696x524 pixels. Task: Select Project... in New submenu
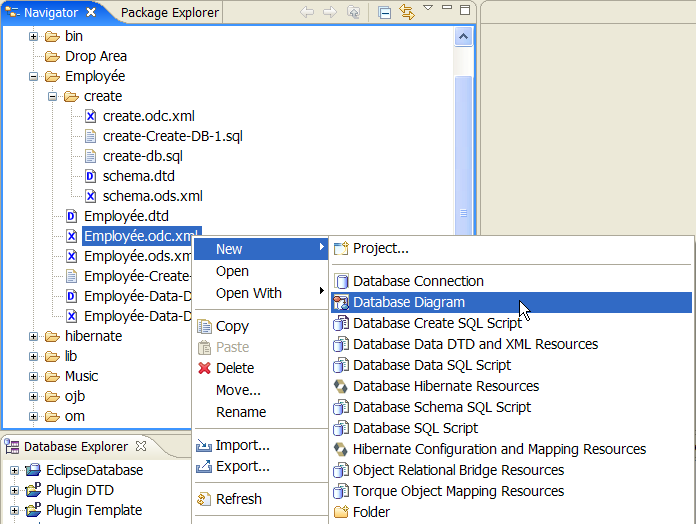coord(511,248)
